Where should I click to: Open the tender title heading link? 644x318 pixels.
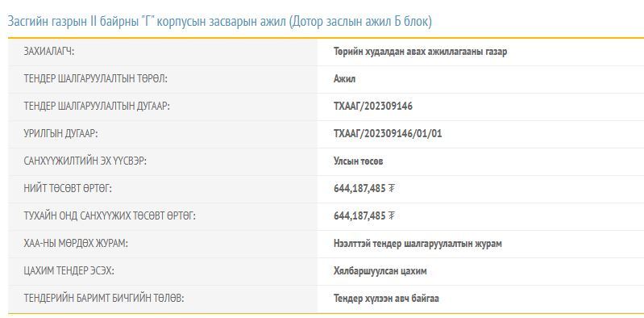220,22
